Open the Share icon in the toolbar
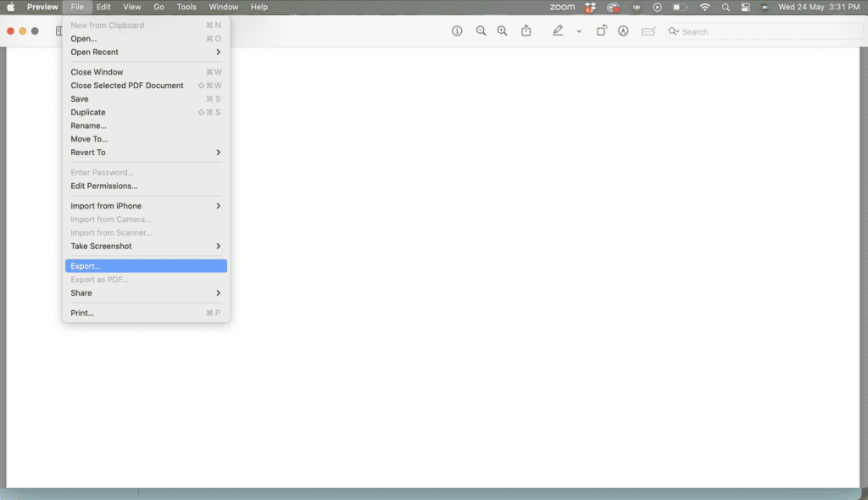Screen dimensions: 868x500 [526, 31]
